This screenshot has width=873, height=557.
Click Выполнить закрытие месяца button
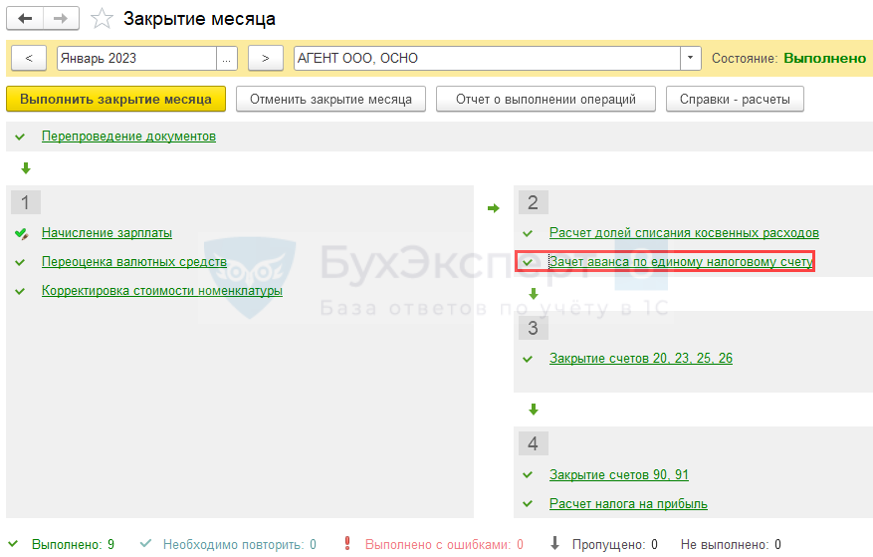coord(116,99)
